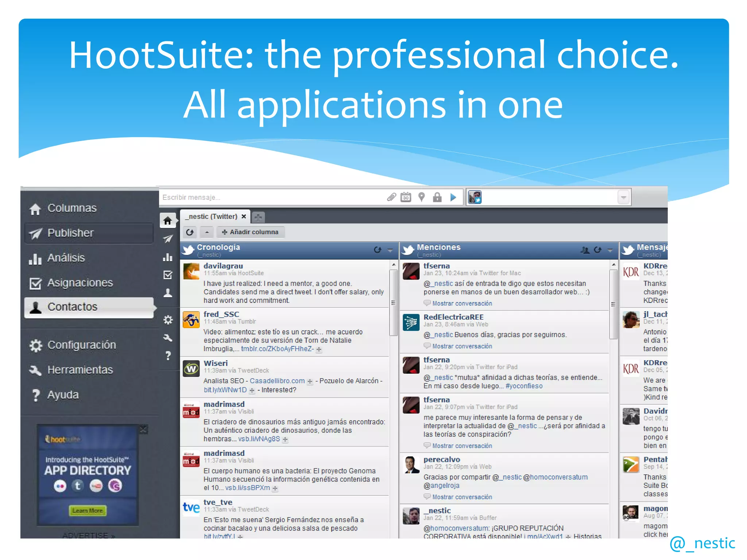Refresh the Cronología column
Screen dimensions: 747x560
pos(378,250)
